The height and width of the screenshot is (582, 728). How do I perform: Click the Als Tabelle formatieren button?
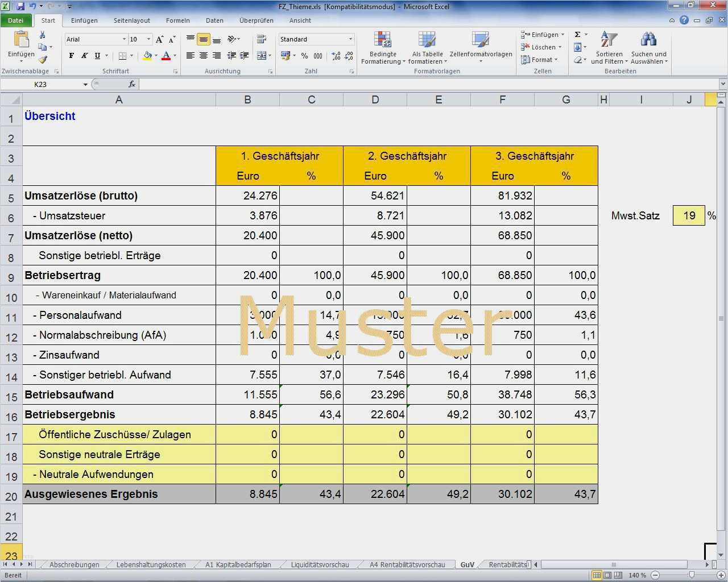click(427, 48)
